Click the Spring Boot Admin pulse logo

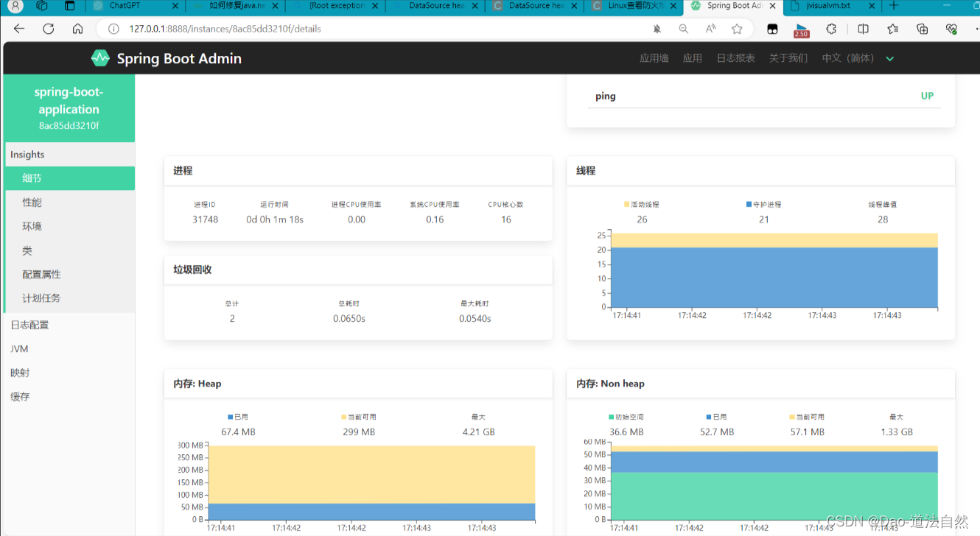click(x=100, y=58)
